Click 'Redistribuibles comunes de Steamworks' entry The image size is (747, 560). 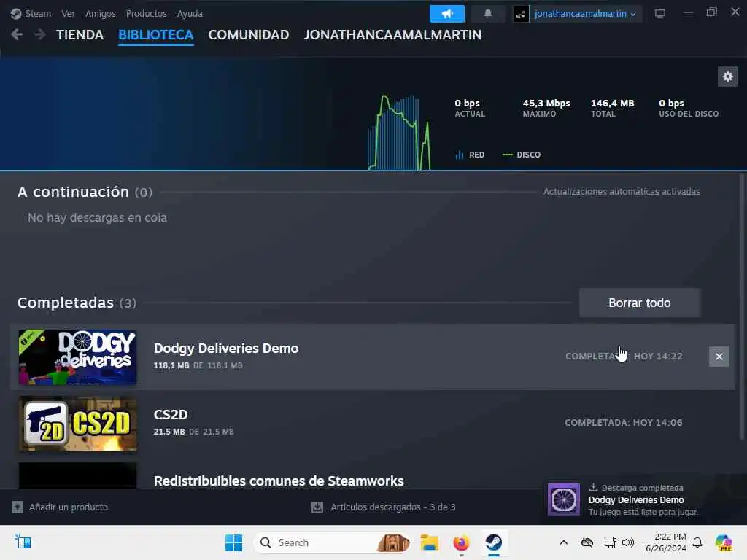(279, 481)
